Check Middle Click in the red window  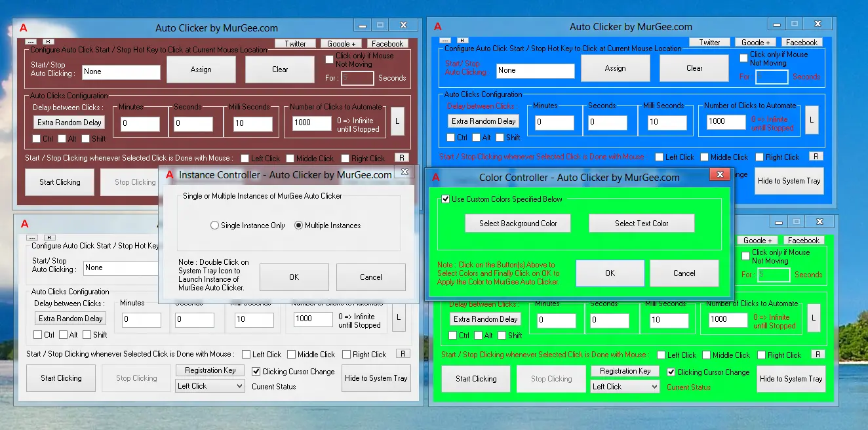pyautogui.click(x=290, y=158)
